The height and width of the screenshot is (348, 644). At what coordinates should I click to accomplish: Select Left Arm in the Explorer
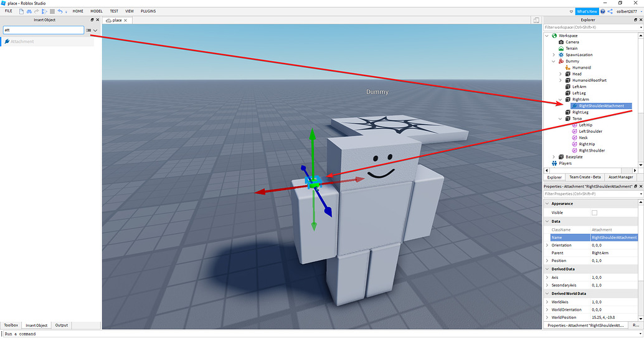(579, 87)
